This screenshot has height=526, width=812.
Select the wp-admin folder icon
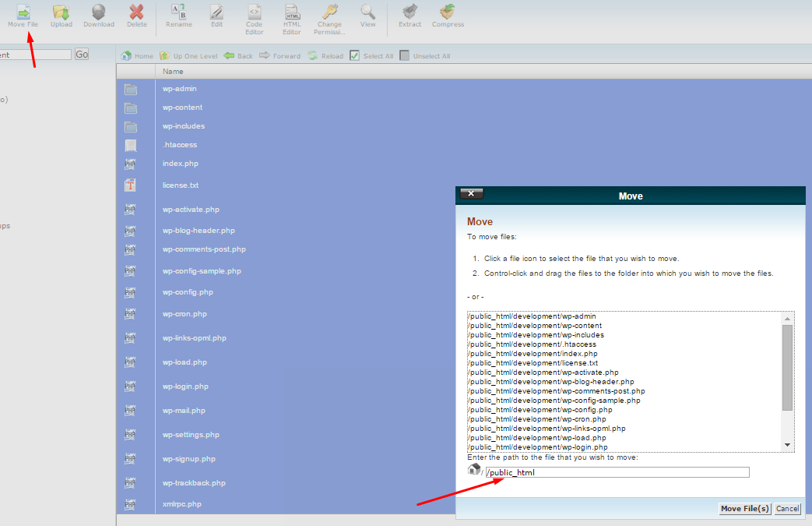pyautogui.click(x=131, y=89)
